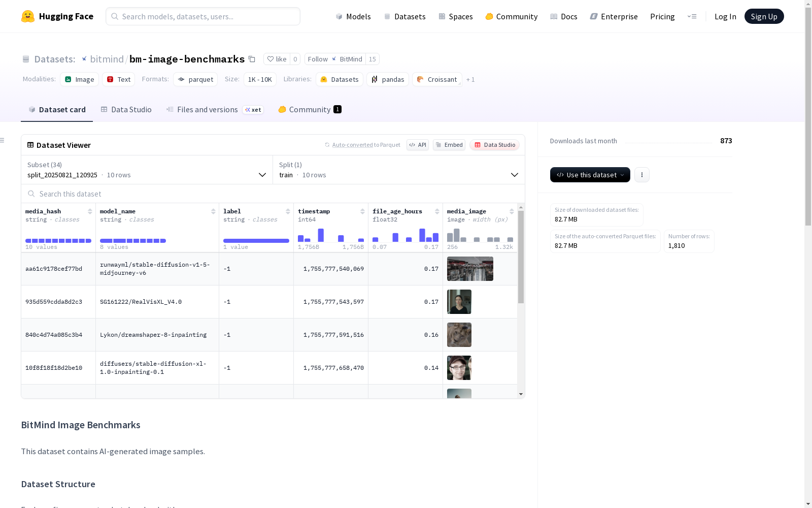Click the pandas library tag
The image size is (812, 508).
pos(388,79)
